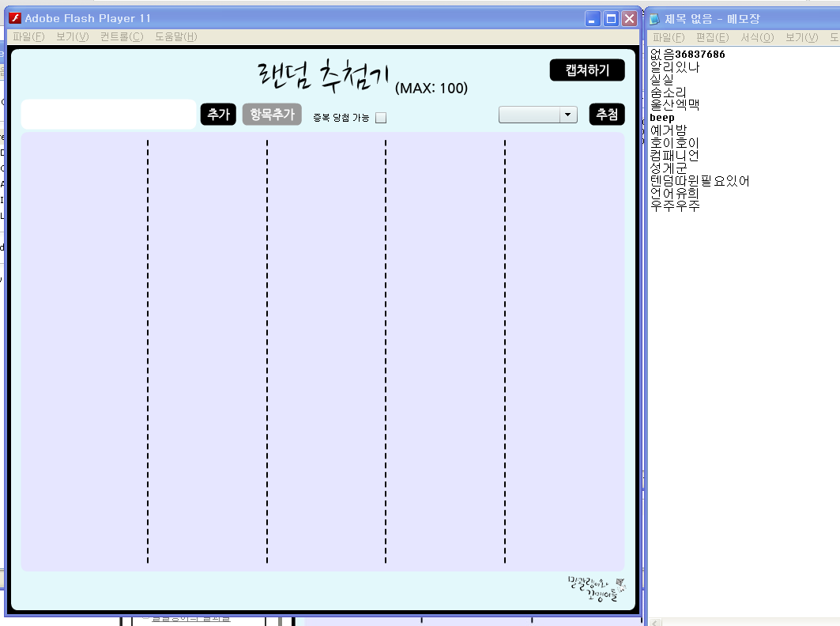Click the Notepad title bar icon

[x=654, y=19]
